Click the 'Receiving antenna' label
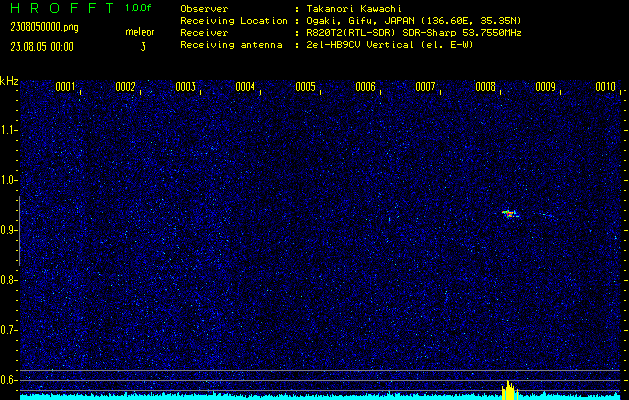This screenshot has width=629, height=400. click(x=231, y=45)
